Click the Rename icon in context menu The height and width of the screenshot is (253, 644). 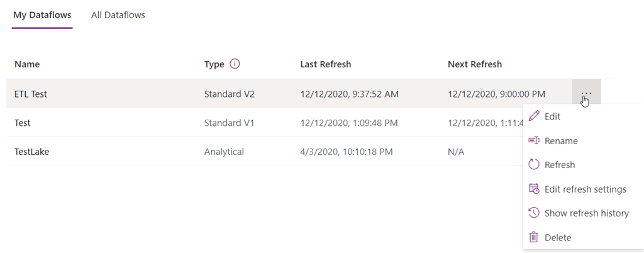click(533, 140)
